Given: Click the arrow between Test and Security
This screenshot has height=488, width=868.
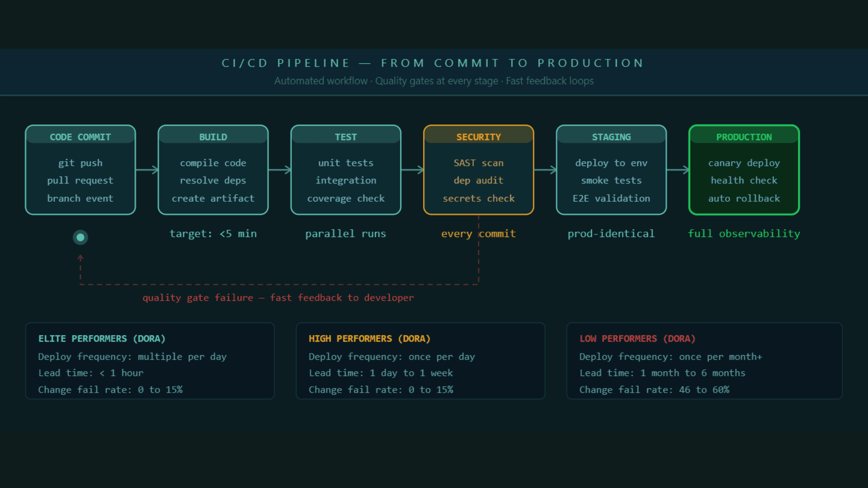Looking at the screenshot, I should (x=412, y=170).
